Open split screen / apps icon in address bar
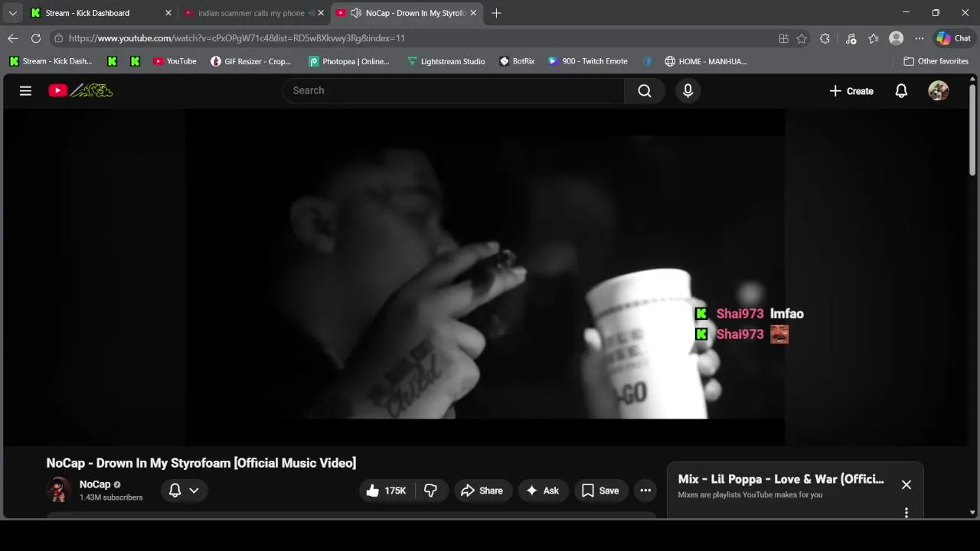980x551 pixels. point(783,38)
